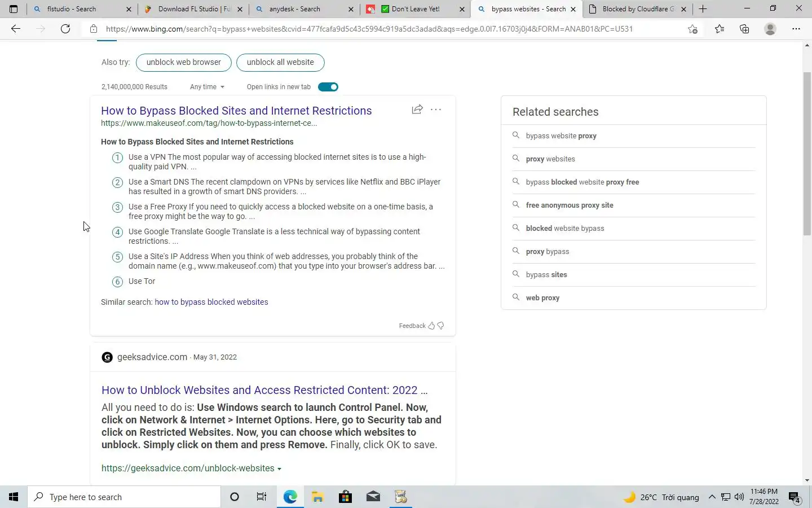This screenshot has height=508, width=812.
Task: Open File Explorer from taskbar
Action: pos(317,497)
